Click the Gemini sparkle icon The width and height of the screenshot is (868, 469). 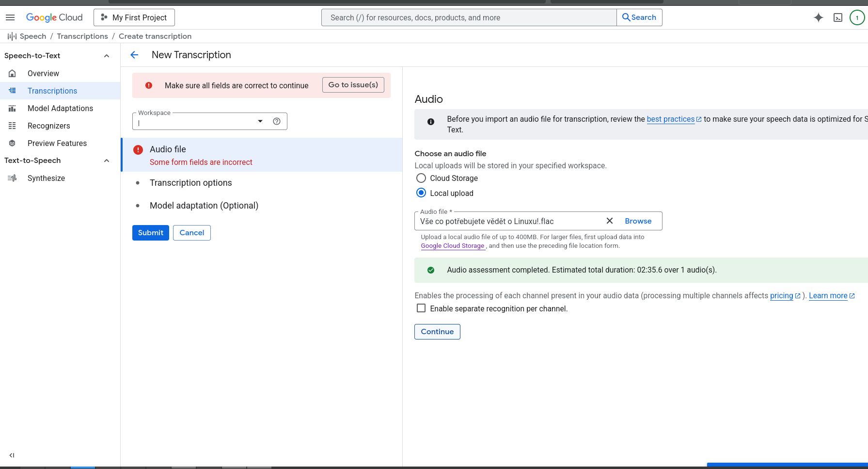tap(818, 17)
